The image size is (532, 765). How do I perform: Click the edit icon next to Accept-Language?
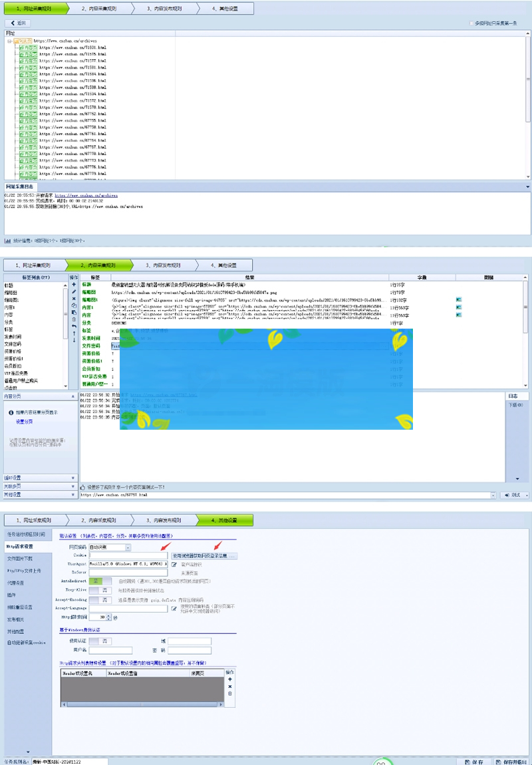click(x=174, y=609)
